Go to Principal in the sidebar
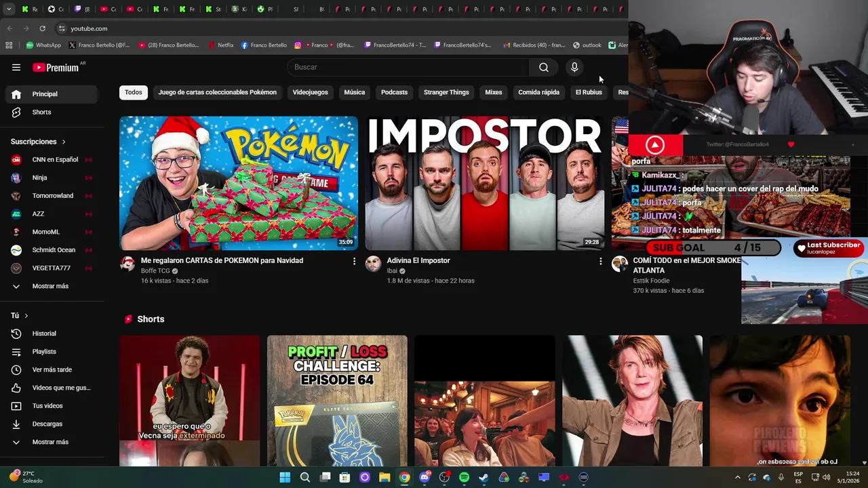 (x=53, y=94)
